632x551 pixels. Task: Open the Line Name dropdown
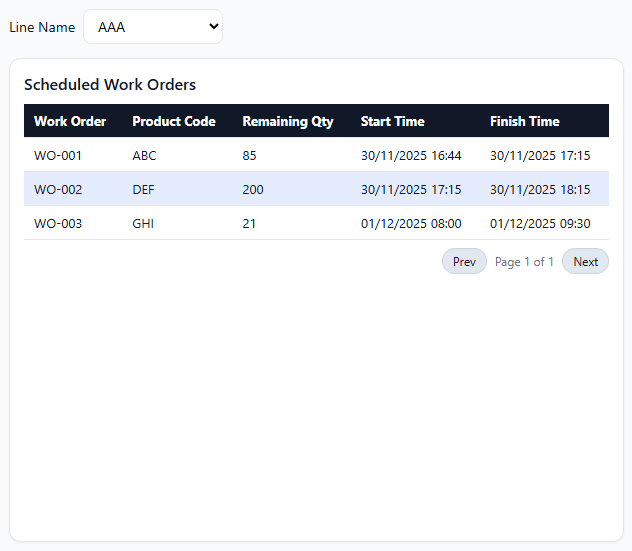point(152,27)
